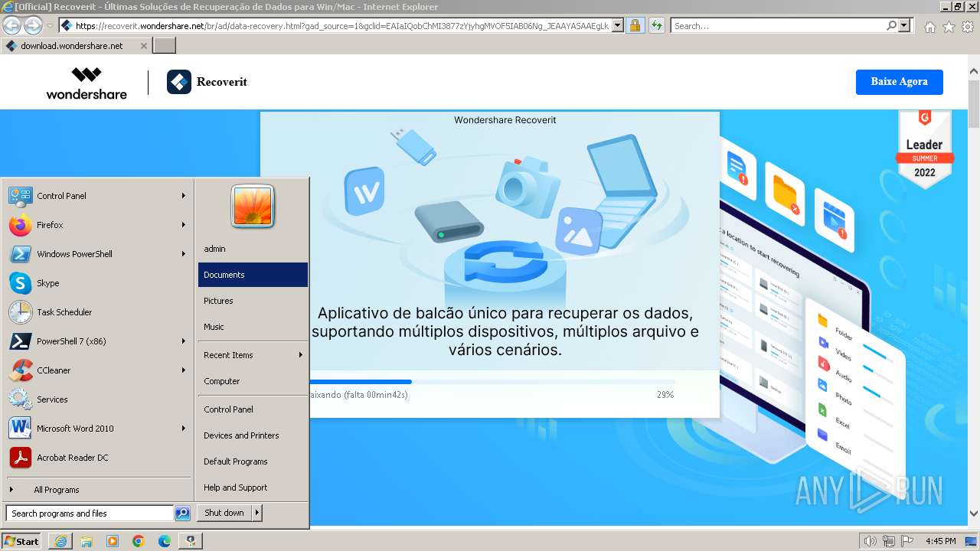Expand the PowerShell 7 (x86) submenu arrow
Viewport: 980px width, 551px height.
184,341
